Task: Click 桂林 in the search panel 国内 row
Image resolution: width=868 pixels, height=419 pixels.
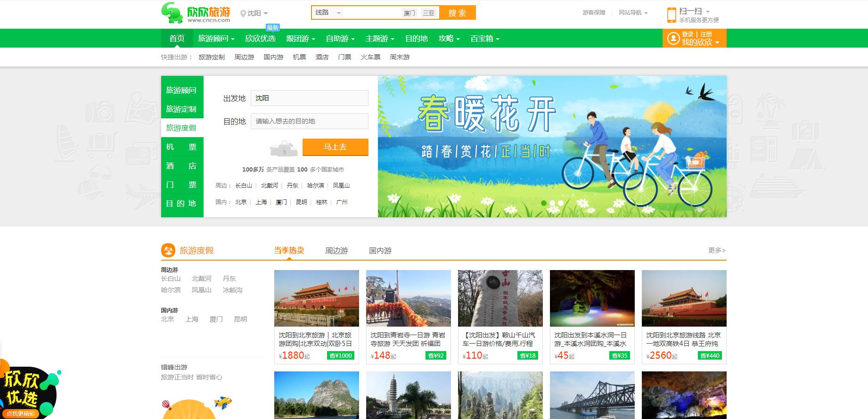Action: click(322, 202)
